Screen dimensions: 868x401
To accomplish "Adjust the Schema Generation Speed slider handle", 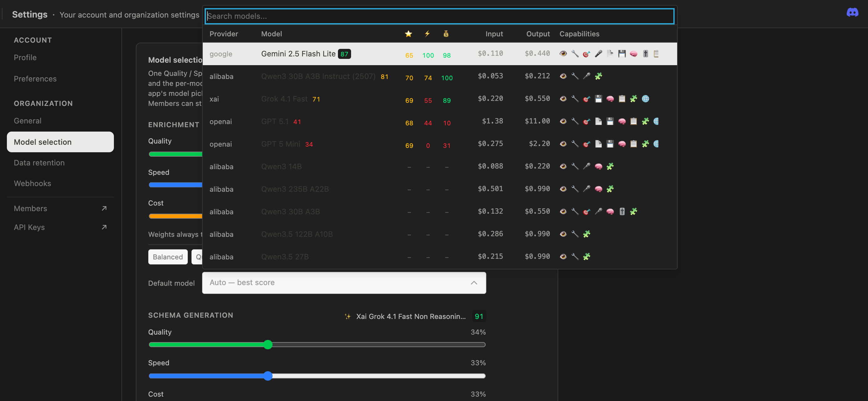I will coord(268,376).
